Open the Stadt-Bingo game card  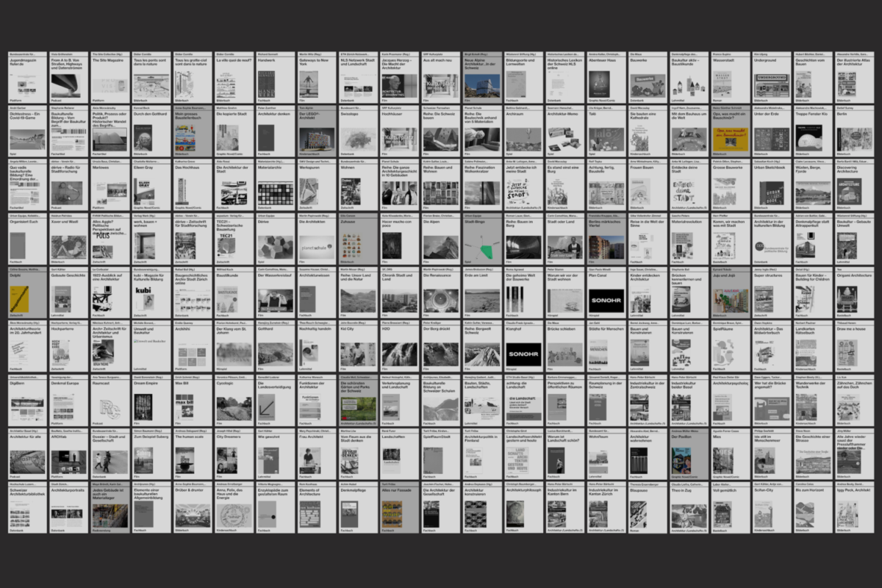coord(483,240)
